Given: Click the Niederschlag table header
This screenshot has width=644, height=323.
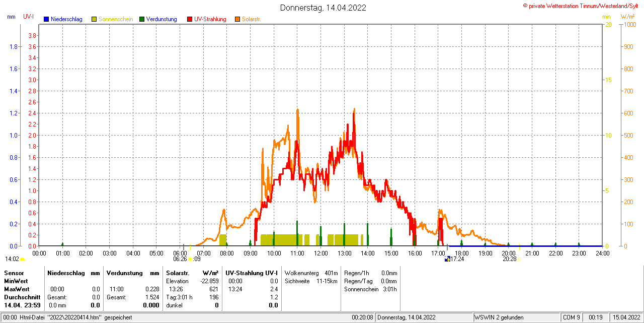Looking at the screenshot, I should (x=66, y=273).
